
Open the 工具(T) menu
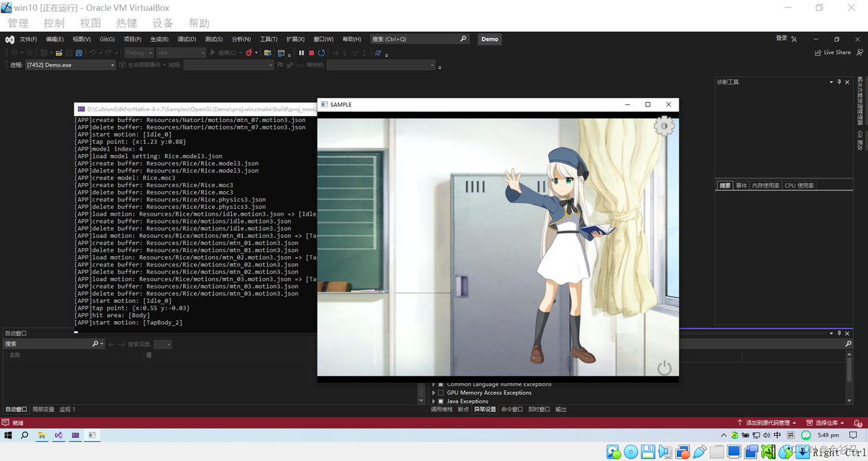tap(269, 39)
